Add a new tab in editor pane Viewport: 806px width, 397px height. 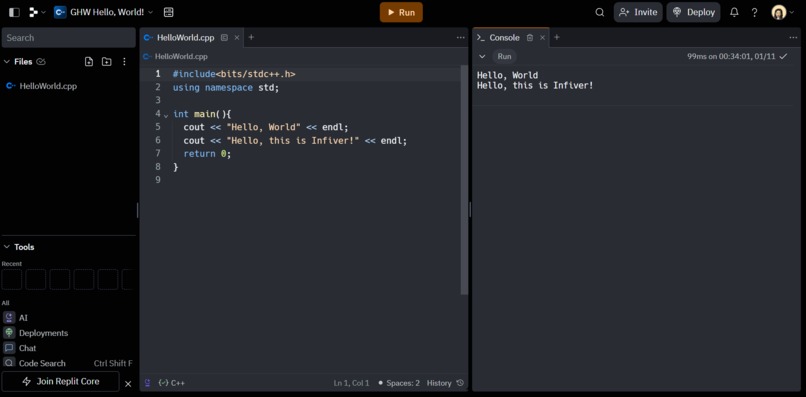[x=251, y=37]
